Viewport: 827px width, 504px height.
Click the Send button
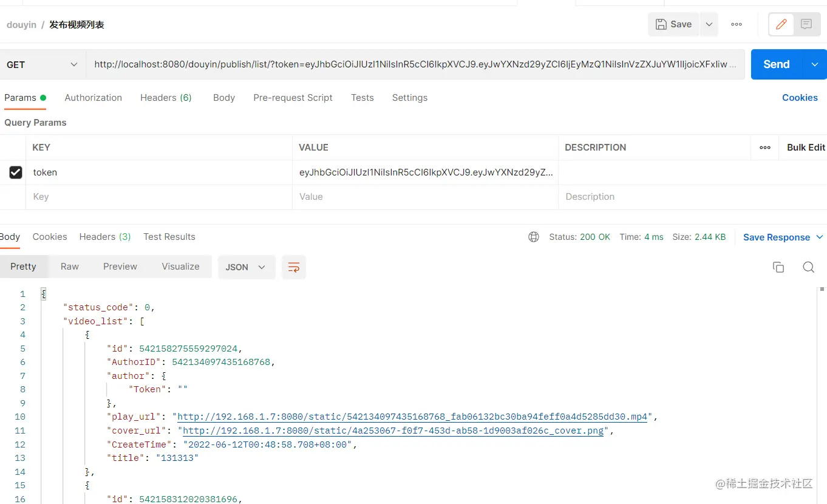777,64
